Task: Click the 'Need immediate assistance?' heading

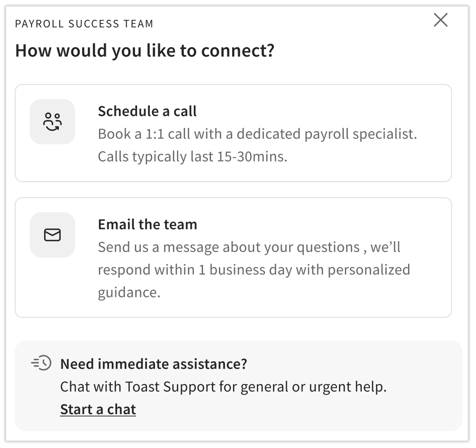Action: [x=153, y=364]
